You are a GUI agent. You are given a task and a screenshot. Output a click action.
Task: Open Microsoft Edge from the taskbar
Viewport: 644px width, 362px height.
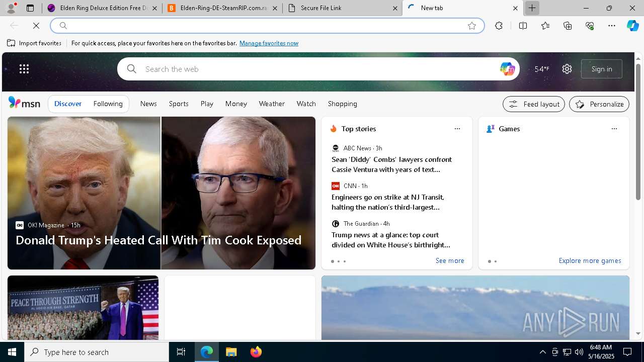207,352
